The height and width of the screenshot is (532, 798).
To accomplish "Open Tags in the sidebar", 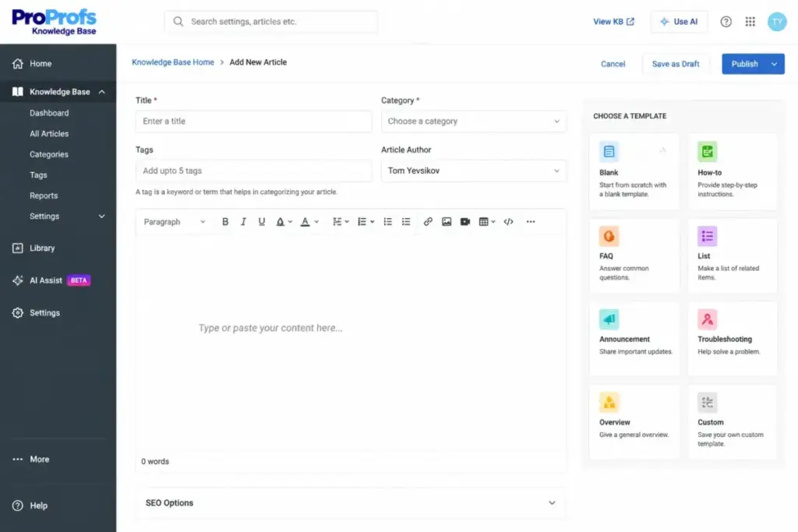I will [x=38, y=175].
